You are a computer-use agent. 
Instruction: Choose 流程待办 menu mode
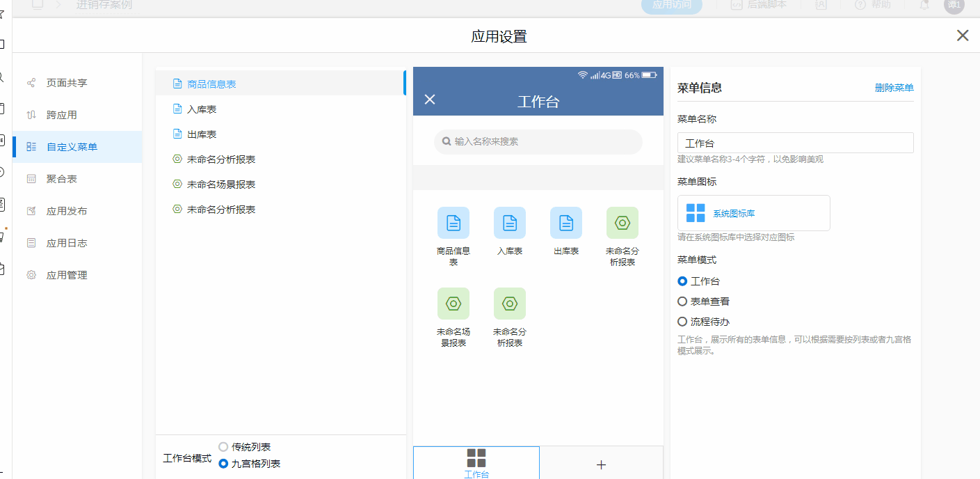tap(682, 322)
